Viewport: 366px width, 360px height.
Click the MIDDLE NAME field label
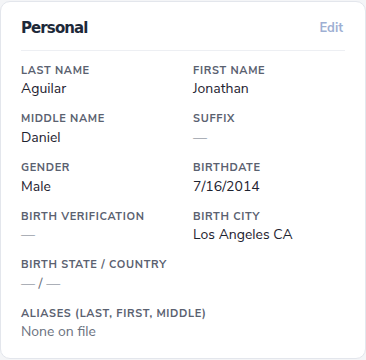[x=63, y=118]
